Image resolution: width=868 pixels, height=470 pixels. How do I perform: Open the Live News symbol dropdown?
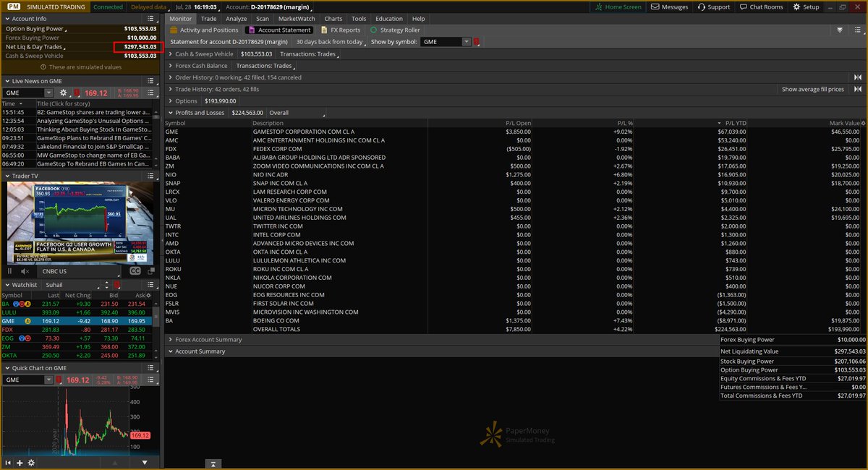[48, 93]
